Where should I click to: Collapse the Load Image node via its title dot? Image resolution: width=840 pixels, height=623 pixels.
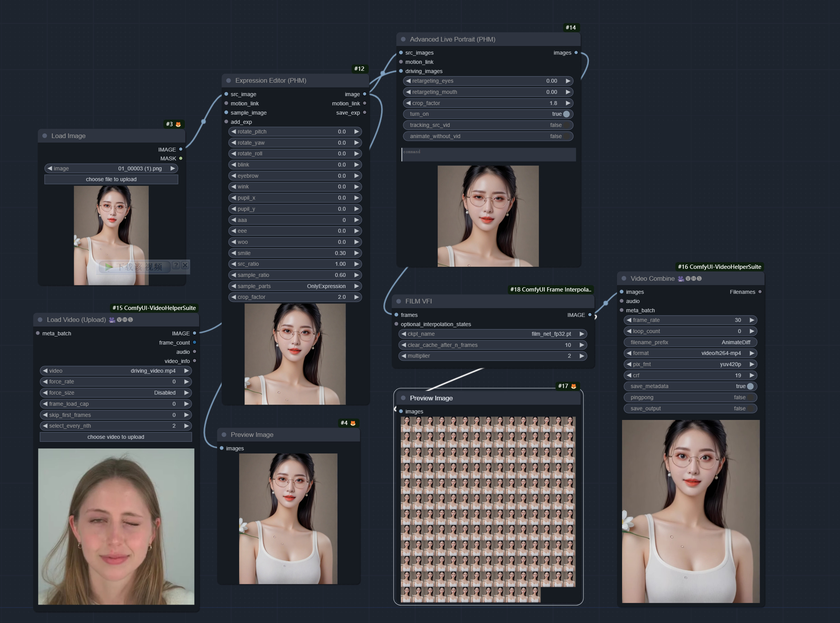(45, 135)
